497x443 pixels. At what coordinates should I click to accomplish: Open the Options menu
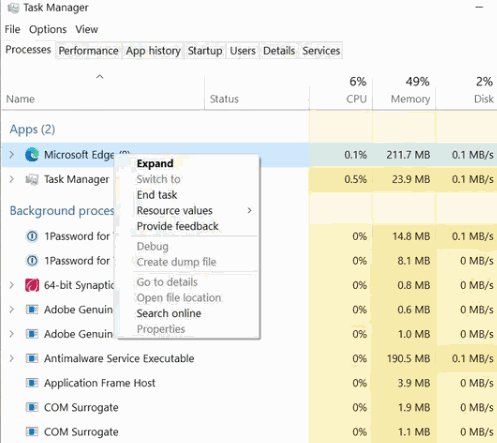pos(48,29)
